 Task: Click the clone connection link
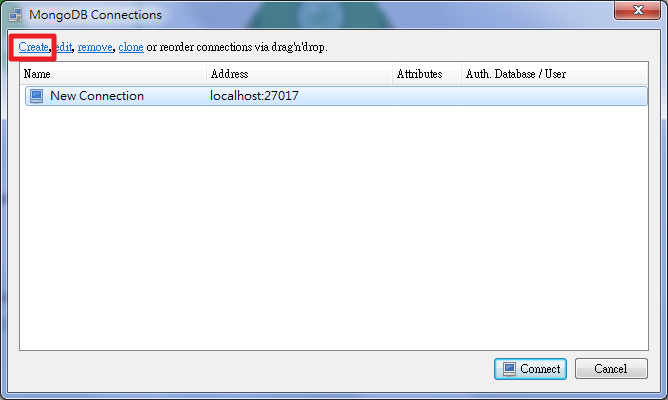coord(131,47)
